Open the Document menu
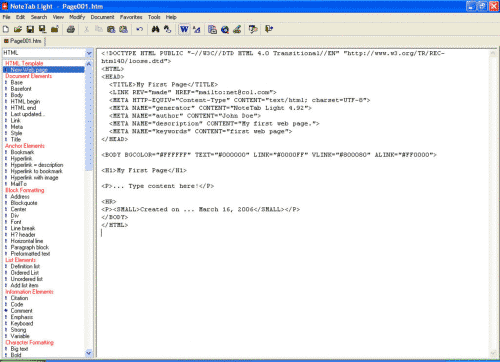The height and width of the screenshot is (362, 500). tap(102, 17)
